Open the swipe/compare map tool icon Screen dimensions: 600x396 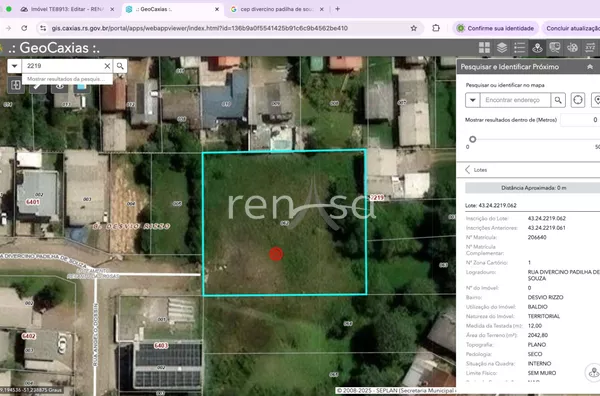16,85
